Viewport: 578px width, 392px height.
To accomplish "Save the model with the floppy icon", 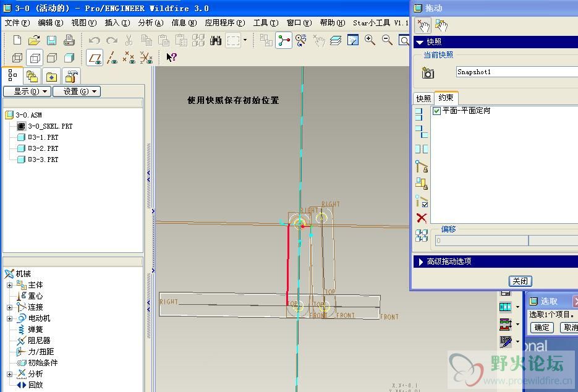I will (51, 40).
